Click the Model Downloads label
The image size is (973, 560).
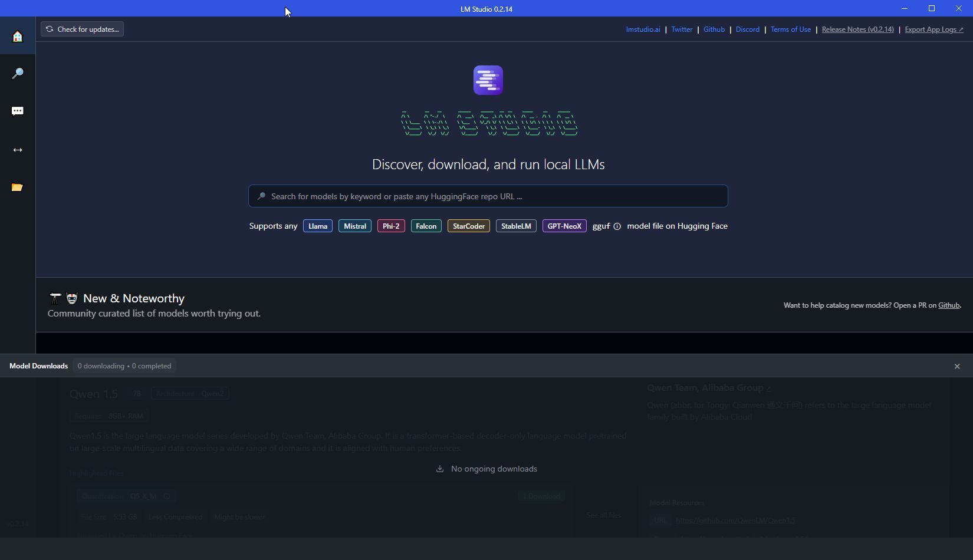pos(38,366)
